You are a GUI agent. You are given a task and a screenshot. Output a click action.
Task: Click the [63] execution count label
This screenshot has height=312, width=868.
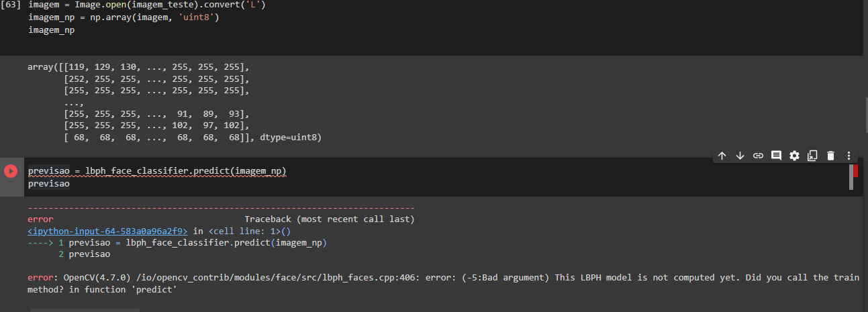coord(11,5)
